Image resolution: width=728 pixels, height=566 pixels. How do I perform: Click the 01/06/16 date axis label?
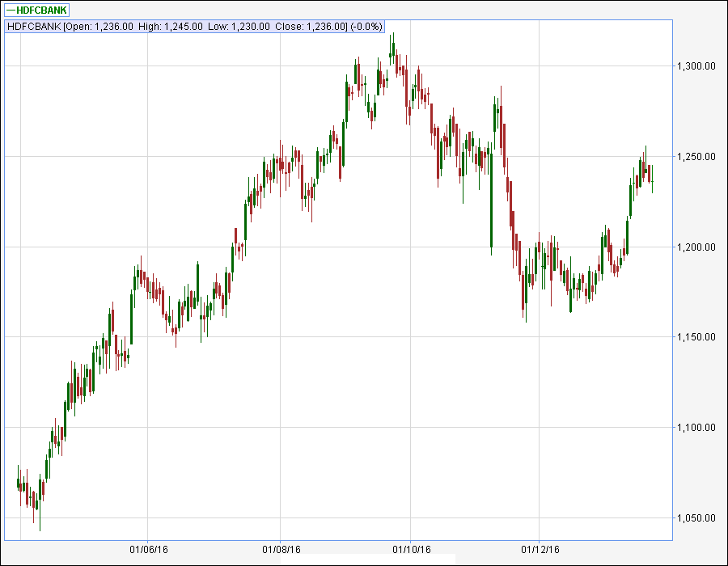tap(149, 550)
